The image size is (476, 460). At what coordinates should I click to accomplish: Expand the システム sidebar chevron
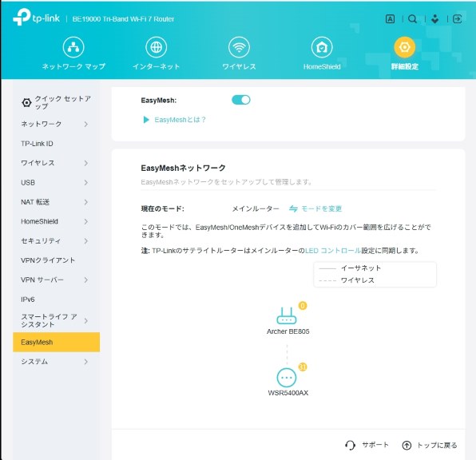tap(86, 362)
